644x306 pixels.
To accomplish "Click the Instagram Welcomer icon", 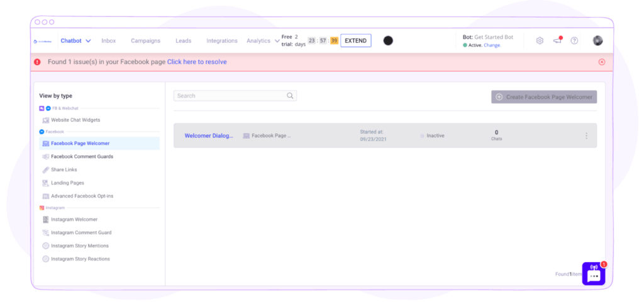I will [45, 219].
